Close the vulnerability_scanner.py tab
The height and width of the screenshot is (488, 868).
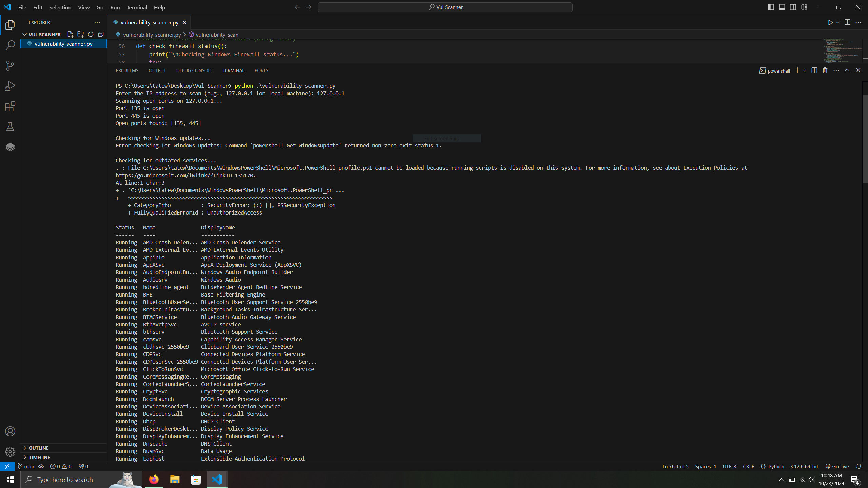click(x=184, y=22)
